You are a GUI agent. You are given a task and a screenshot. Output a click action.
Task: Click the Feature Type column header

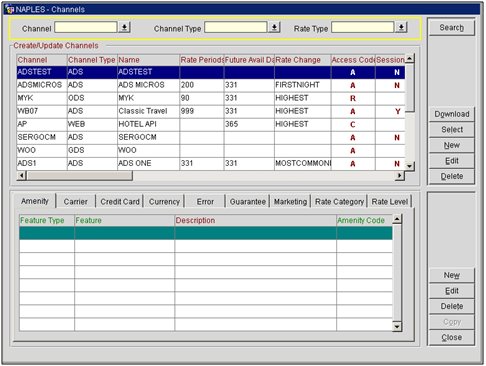coord(47,220)
